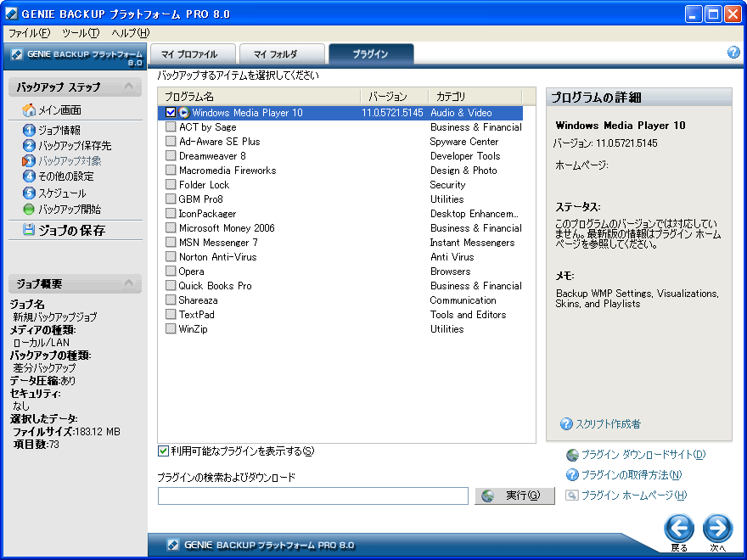Select step 1 ジョブ情報 icon
This screenshot has height=560, width=747.
(29, 130)
